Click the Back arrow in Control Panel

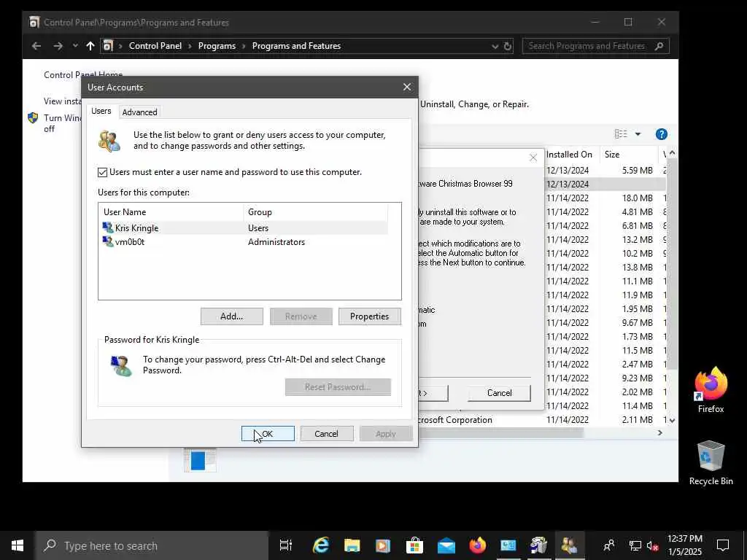click(x=36, y=46)
